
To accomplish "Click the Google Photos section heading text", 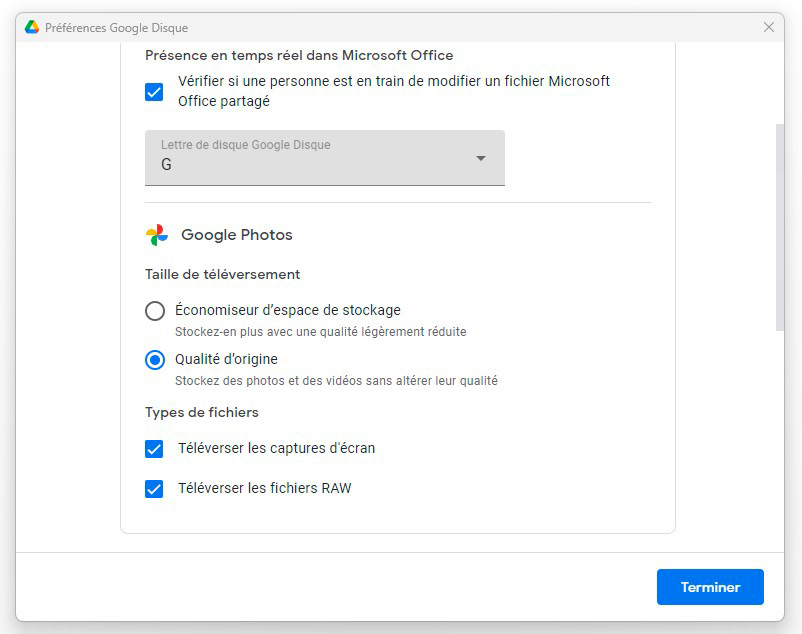I will (237, 235).
